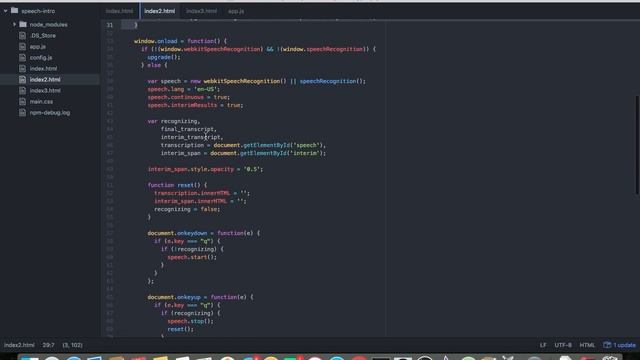640x360 pixels.
Task: Click the editor's vertical scrollbar thumb
Action: [x=637, y=145]
